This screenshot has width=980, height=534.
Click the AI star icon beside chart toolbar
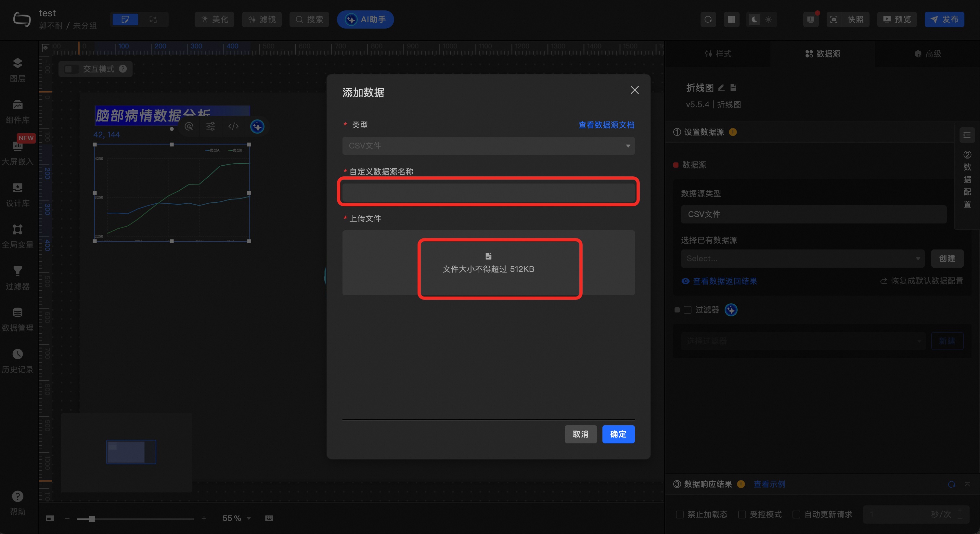pyautogui.click(x=257, y=127)
